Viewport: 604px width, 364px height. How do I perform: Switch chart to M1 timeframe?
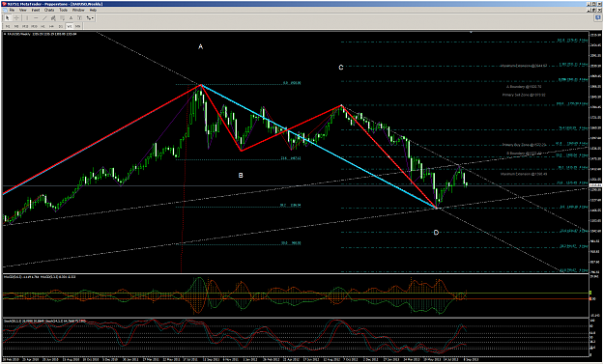pyautogui.click(x=8, y=26)
